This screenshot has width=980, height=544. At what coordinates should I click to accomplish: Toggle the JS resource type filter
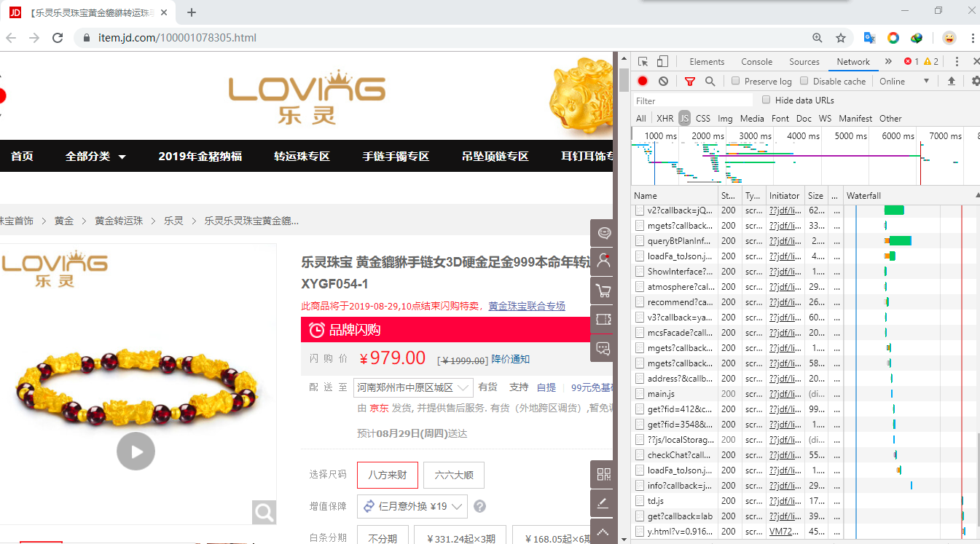click(x=684, y=118)
